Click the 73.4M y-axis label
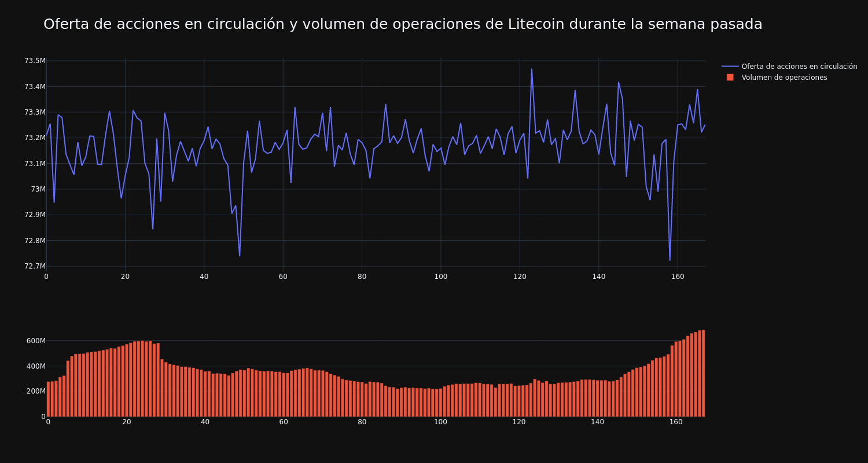 click(x=35, y=87)
